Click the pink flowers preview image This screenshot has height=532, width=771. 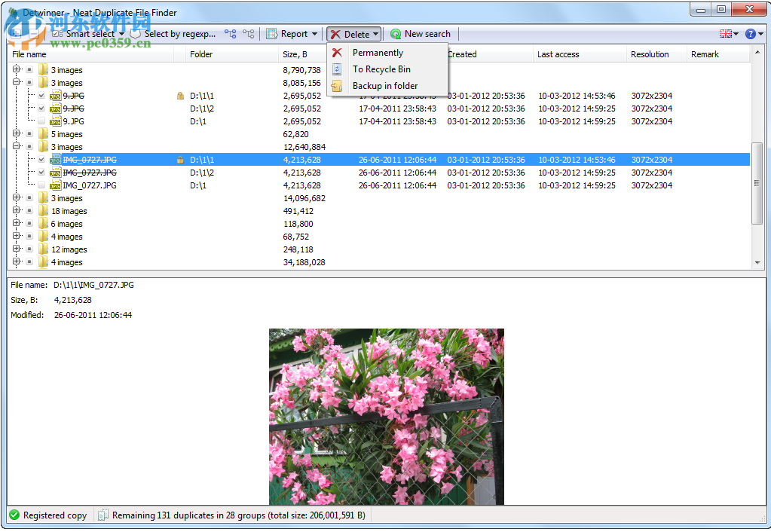coord(387,417)
